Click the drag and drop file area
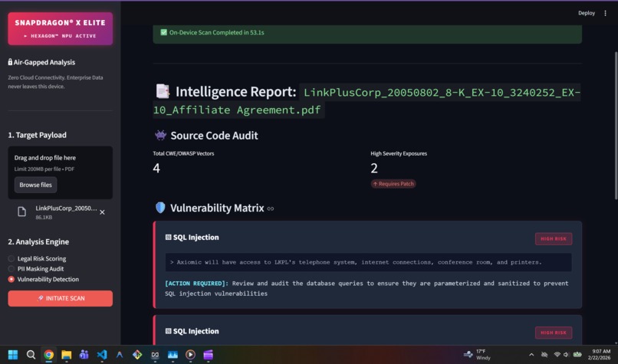This screenshot has height=364, width=618. [61, 172]
